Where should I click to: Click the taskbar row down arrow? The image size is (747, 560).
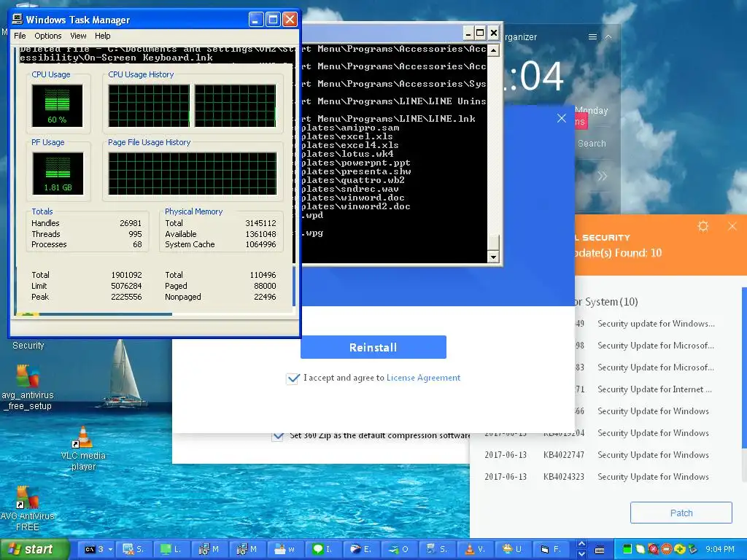(x=581, y=554)
